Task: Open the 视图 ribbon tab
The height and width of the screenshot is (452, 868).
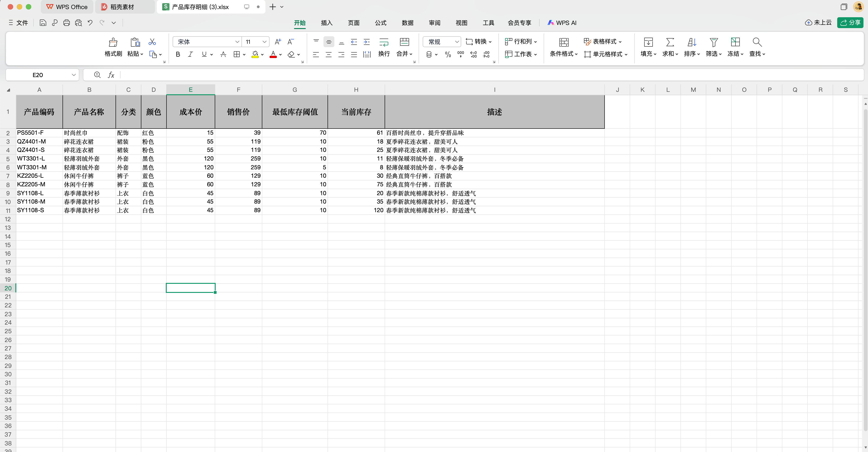Action: [461, 23]
